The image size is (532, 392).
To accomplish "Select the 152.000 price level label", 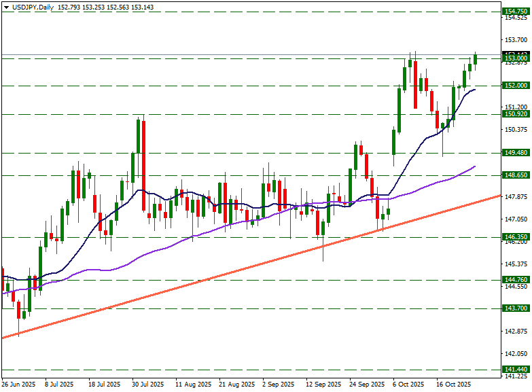I will coord(516,86).
